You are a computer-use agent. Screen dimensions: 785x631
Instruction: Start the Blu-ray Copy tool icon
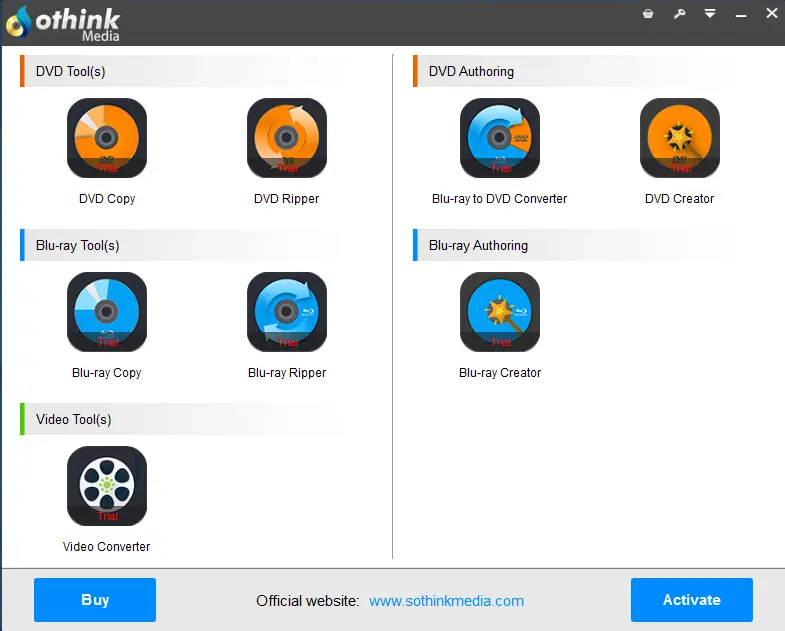point(107,313)
